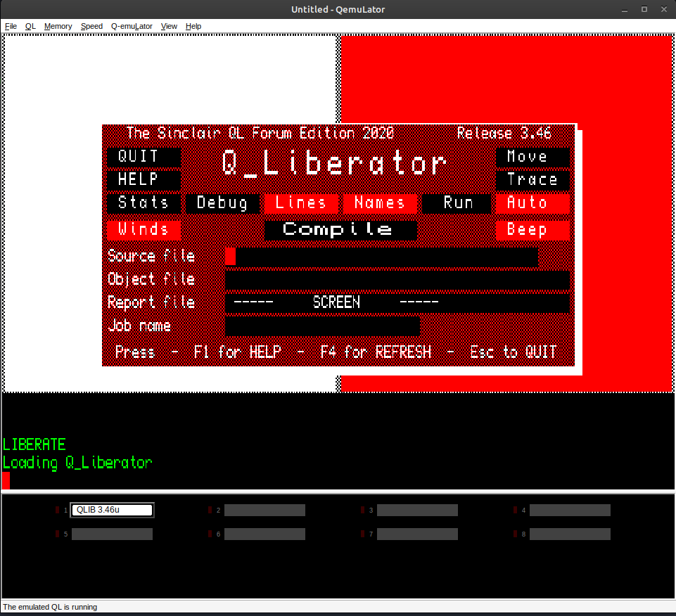
Task: Minimize the QemuLator window
Action: tap(624, 9)
